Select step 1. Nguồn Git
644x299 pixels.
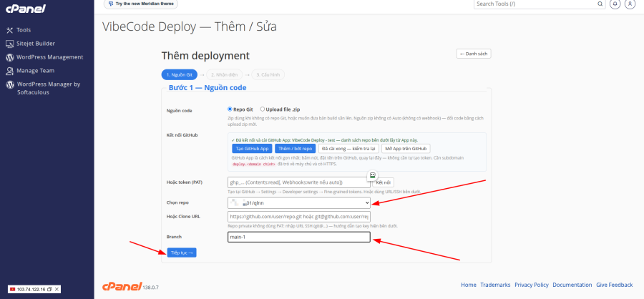(x=180, y=74)
